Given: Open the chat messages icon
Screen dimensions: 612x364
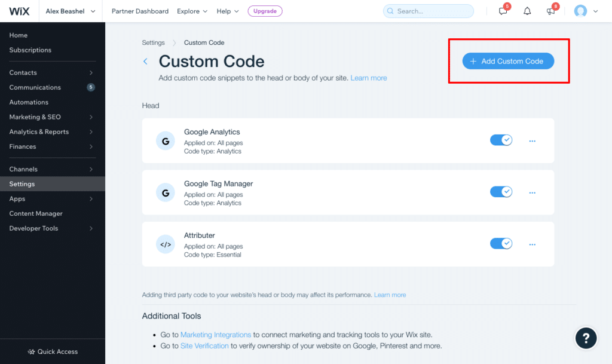Looking at the screenshot, I should tap(503, 11).
